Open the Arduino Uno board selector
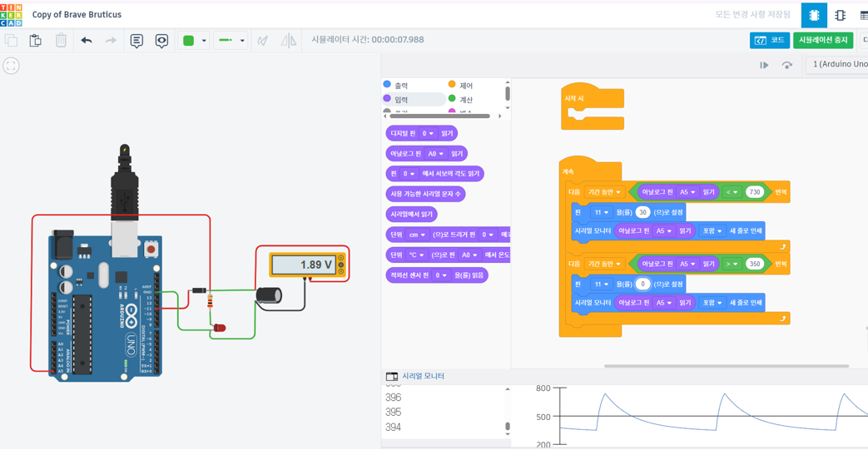The height and width of the screenshot is (450, 868). (x=837, y=65)
